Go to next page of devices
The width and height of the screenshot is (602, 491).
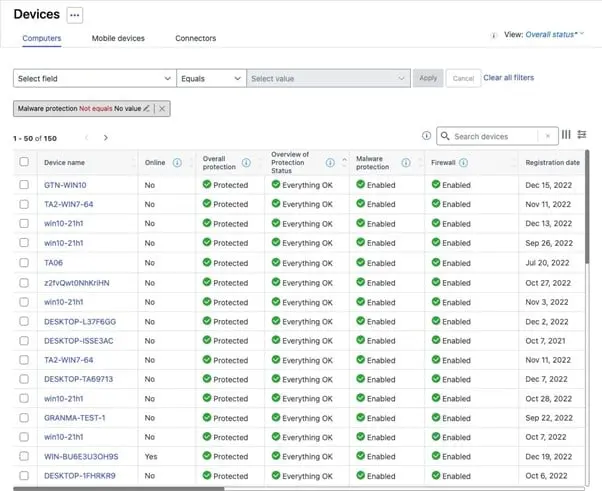click(x=106, y=138)
